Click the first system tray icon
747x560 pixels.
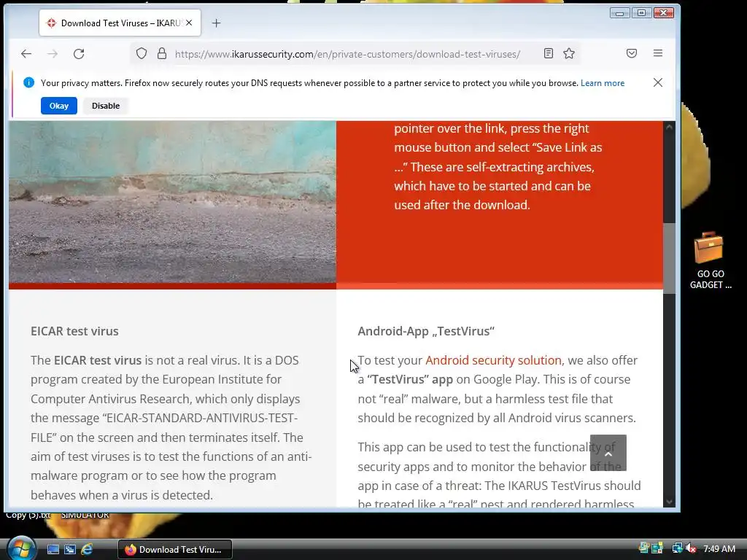click(643, 548)
